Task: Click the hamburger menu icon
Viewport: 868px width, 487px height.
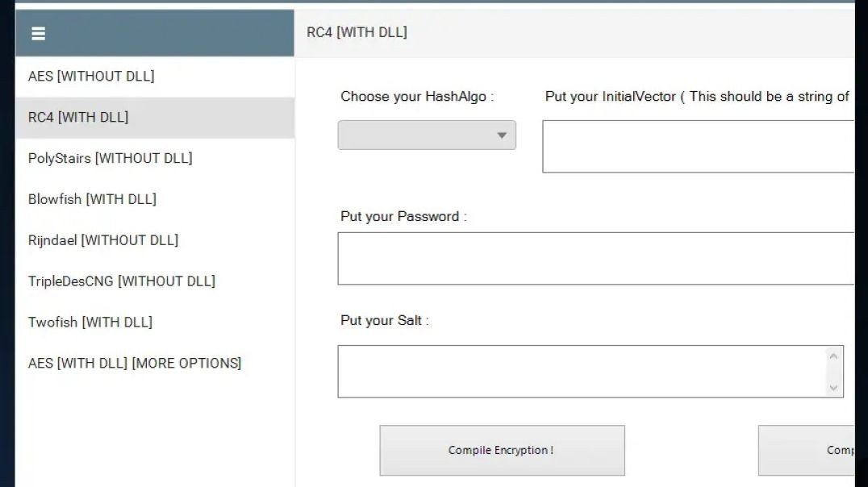Action: 38,33
